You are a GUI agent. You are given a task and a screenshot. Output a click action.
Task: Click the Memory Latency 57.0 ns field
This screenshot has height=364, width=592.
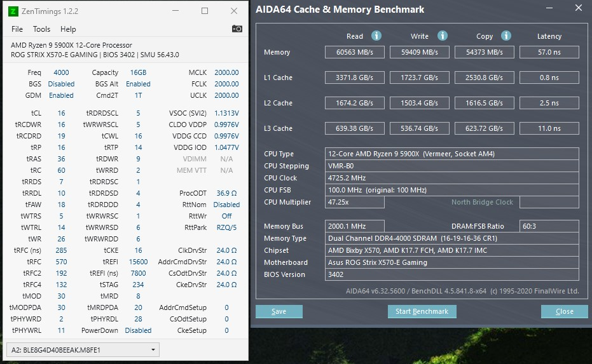point(549,52)
